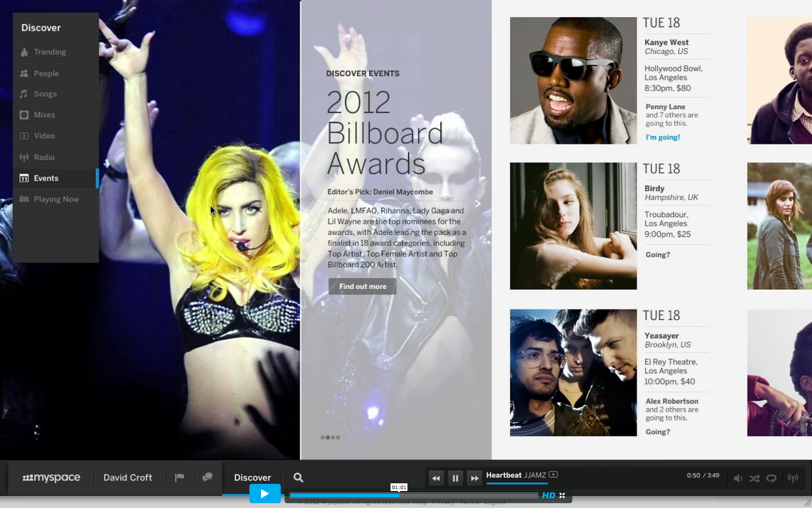Image resolution: width=812 pixels, height=508 pixels.
Task: Toggle repeat in the music player
Action: click(771, 478)
